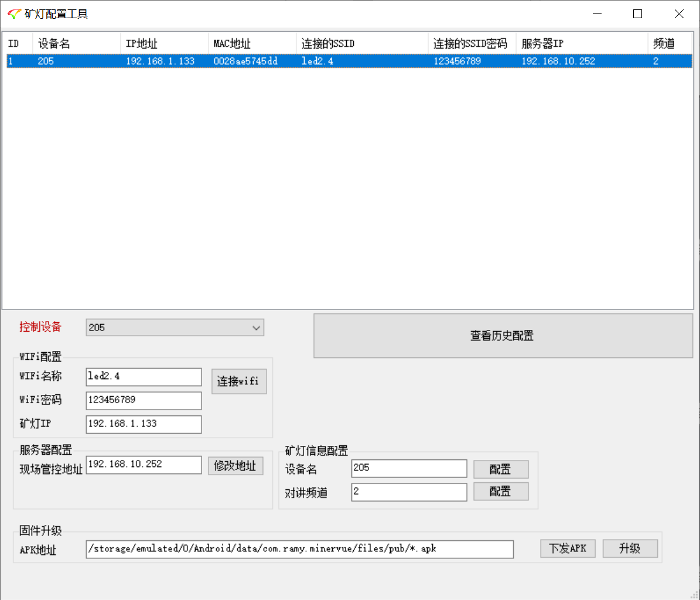Click the app icon in title bar

(14, 14)
